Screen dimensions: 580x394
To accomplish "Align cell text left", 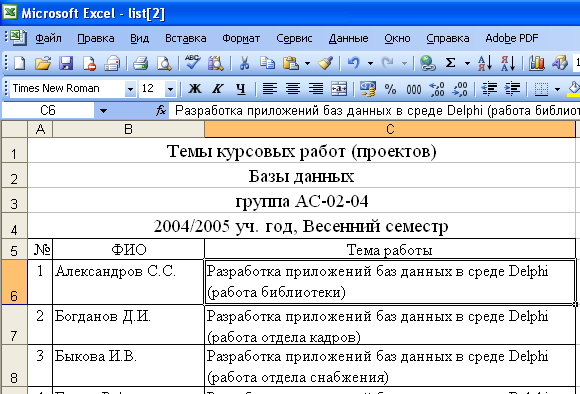I will tap(270, 89).
